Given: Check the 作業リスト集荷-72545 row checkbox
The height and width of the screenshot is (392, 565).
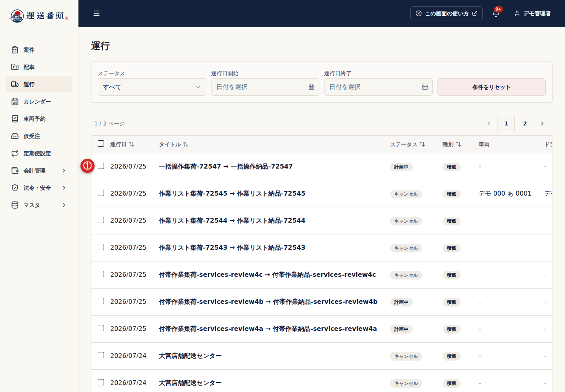Looking at the screenshot, I should [101, 193].
